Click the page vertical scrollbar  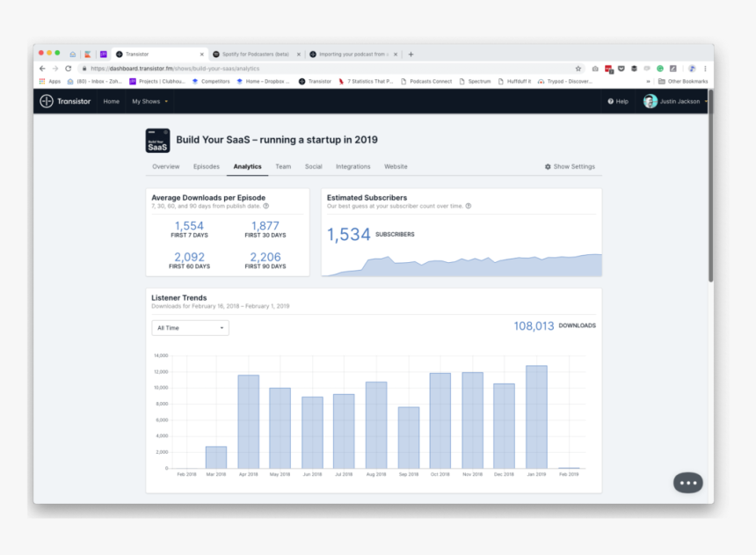(x=710, y=186)
